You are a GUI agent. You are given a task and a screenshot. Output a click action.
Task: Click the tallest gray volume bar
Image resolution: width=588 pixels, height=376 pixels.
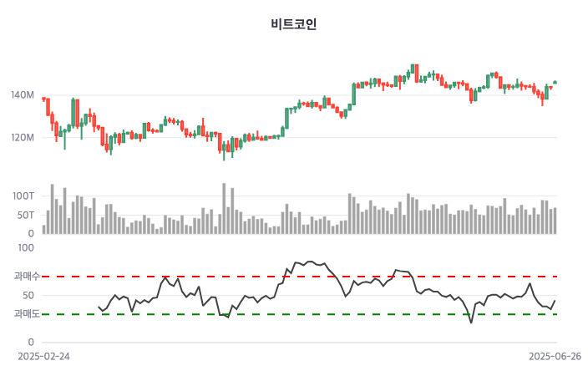click(224, 207)
